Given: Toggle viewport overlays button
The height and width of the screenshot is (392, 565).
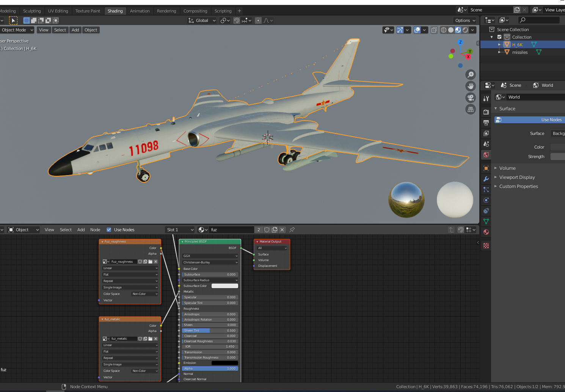Looking at the screenshot, I should click(417, 30).
